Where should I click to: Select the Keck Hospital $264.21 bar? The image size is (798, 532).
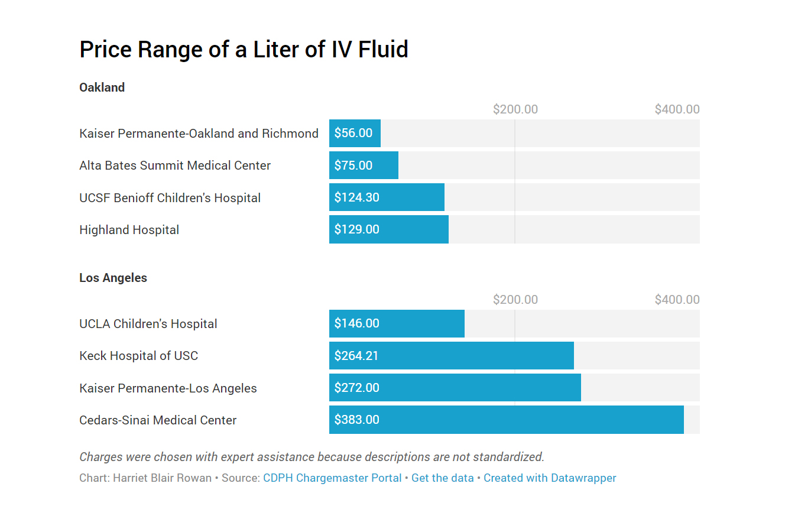[451, 356]
